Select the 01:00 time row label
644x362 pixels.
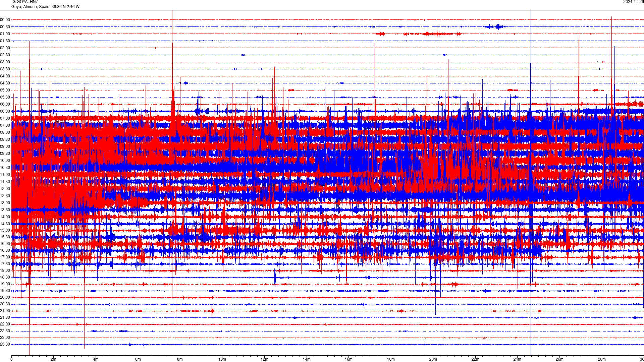5,34
